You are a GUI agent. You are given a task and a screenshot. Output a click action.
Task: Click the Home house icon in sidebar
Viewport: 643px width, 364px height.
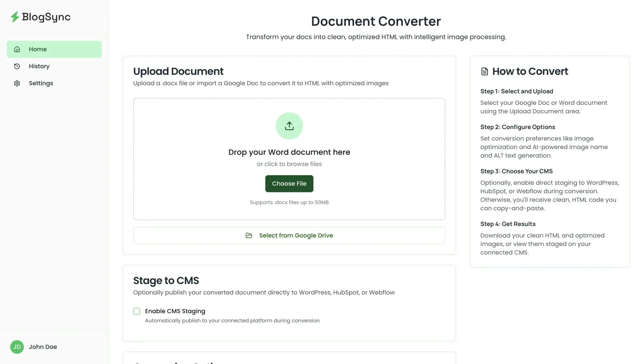point(17,49)
